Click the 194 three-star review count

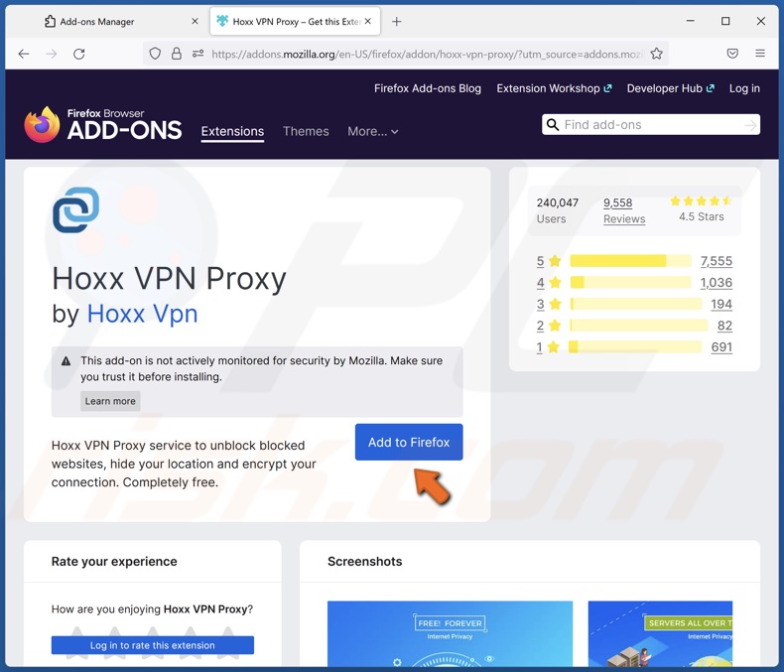click(x=721, y=304)
